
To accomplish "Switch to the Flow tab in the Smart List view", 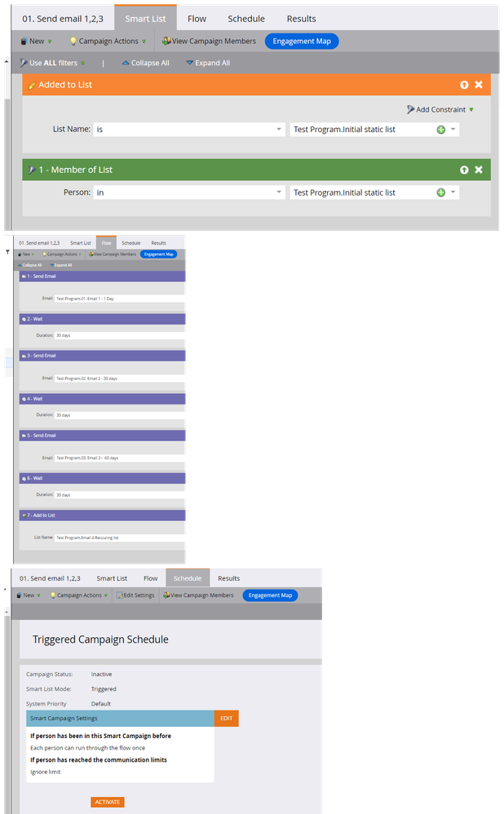I will (x=197, y=19).
